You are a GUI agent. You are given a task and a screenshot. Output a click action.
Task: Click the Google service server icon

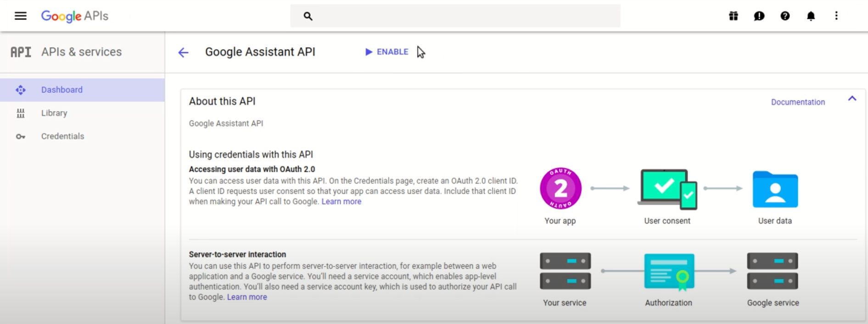(x=773, y=271)
